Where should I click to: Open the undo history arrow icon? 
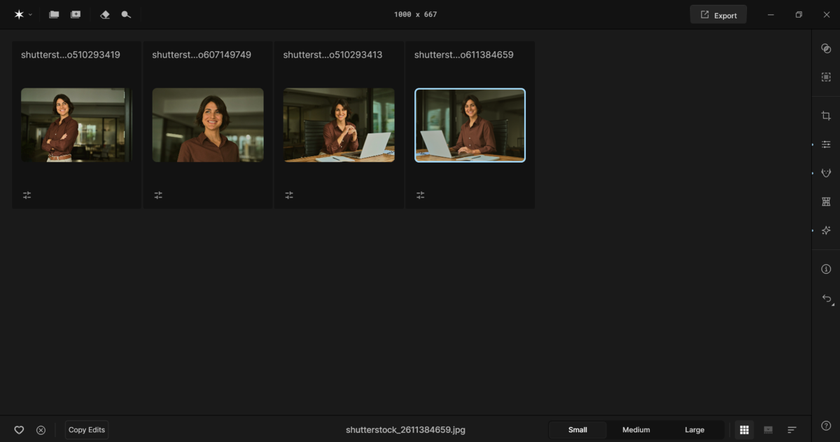point(826,299)
